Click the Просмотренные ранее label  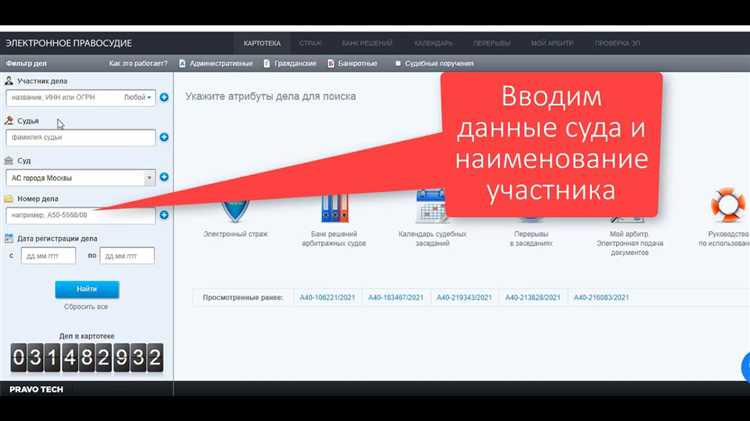tap(243, 298)
